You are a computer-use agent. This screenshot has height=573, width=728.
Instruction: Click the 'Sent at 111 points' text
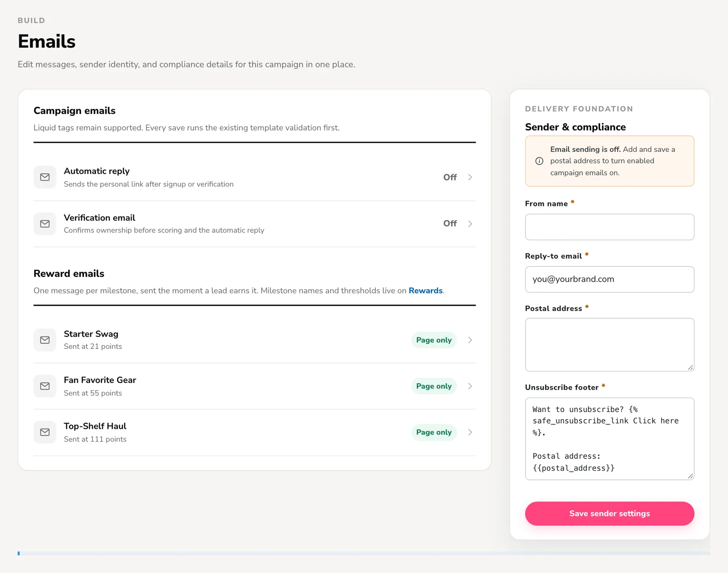tap(95, 439)
